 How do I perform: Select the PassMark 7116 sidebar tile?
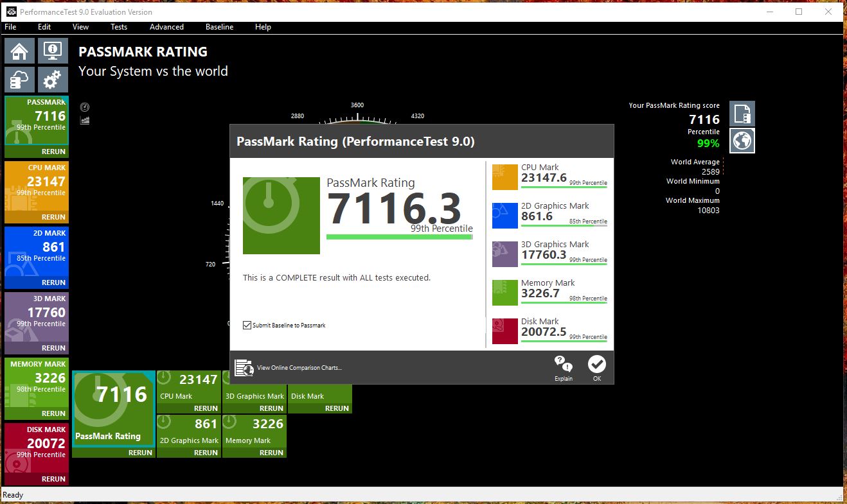coord(37,121)
